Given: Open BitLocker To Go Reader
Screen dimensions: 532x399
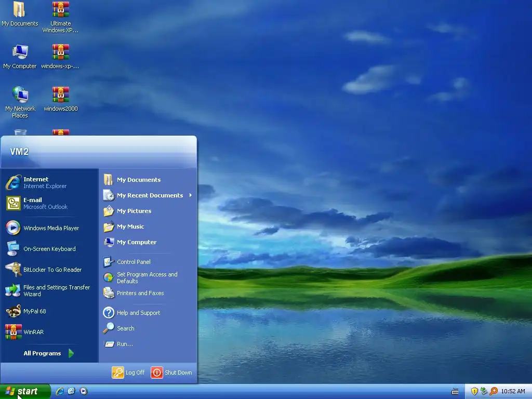Looking at the screenshot, I should pos(49,270).
